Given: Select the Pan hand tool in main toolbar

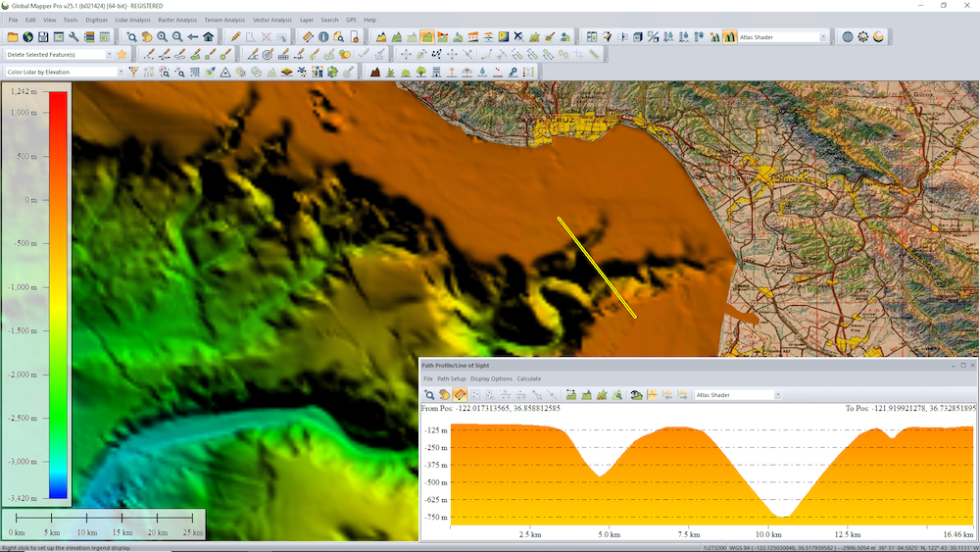Looking at the screenshot, I should [147, 37].
